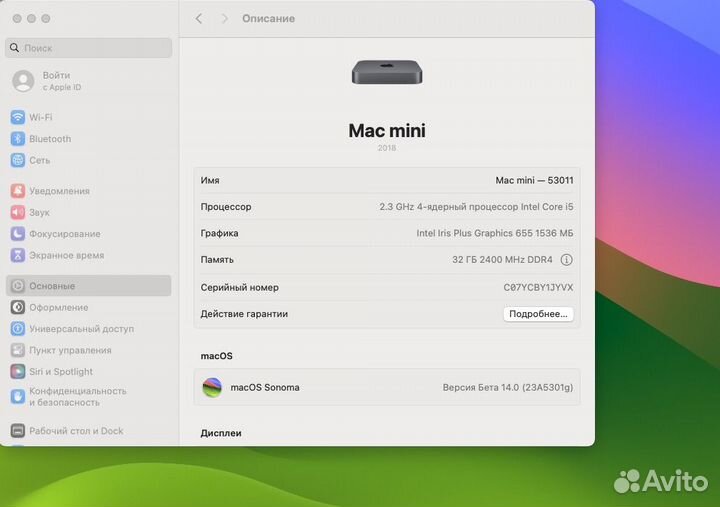Screen dimensions: 720x507
Task: Click the Siri и Spotlight icon
Action: pos(17,372)
